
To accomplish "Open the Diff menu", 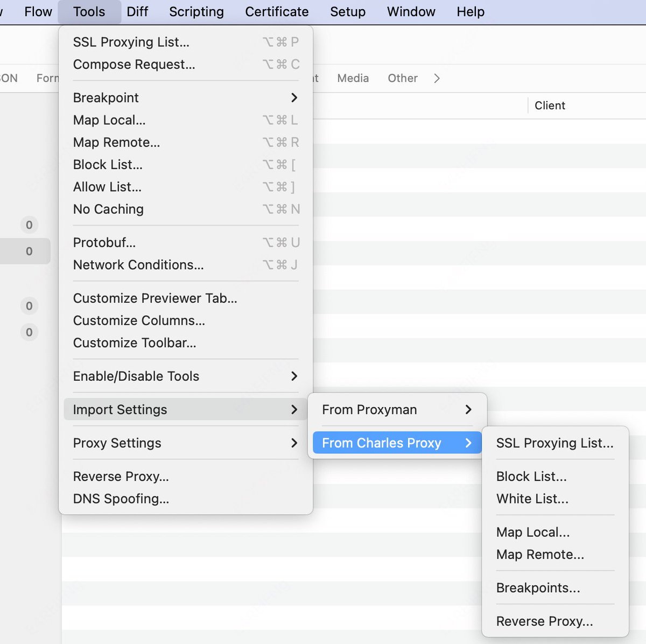I will (x=137, y=12).
